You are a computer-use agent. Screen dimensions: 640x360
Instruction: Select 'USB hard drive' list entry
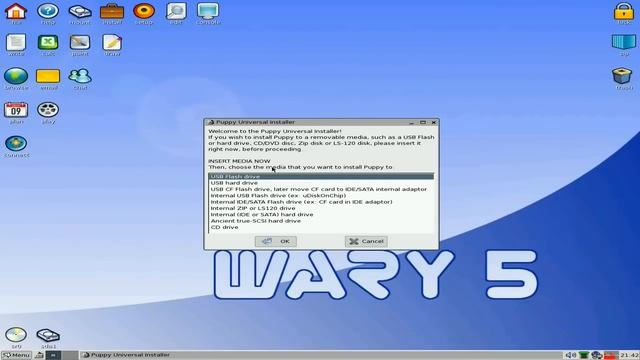(x=321, y=183)
